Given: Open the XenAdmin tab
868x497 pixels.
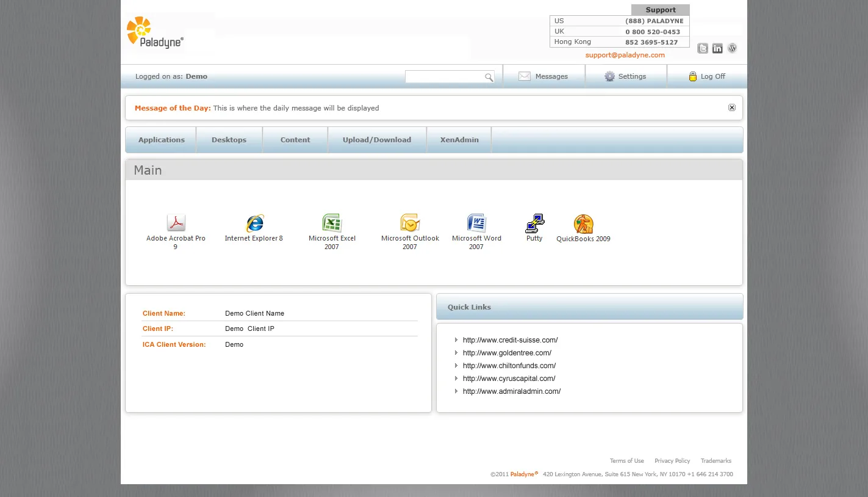Looking at the screenshot, I should click(x=459, y=140).
